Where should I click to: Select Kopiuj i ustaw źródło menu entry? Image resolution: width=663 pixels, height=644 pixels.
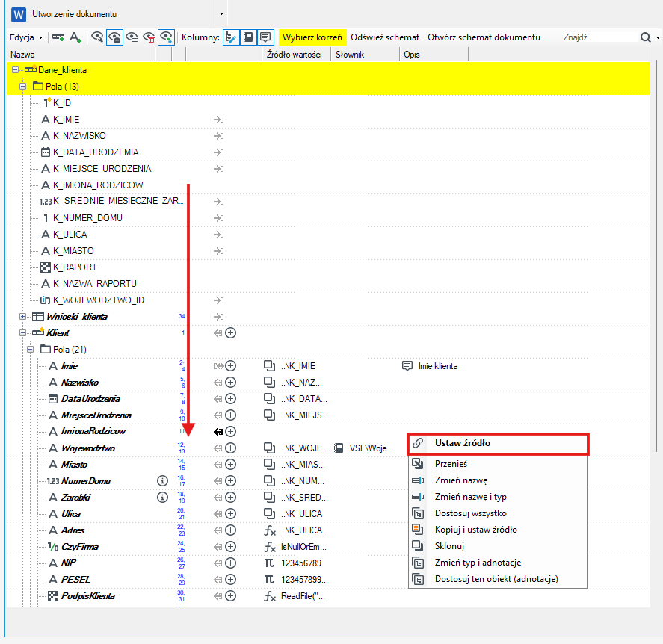point(498,530)
